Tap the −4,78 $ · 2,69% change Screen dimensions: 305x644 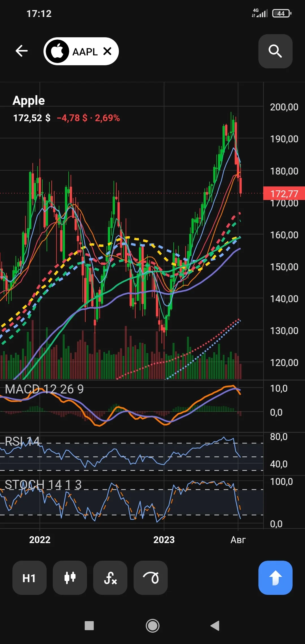point(88,118)
